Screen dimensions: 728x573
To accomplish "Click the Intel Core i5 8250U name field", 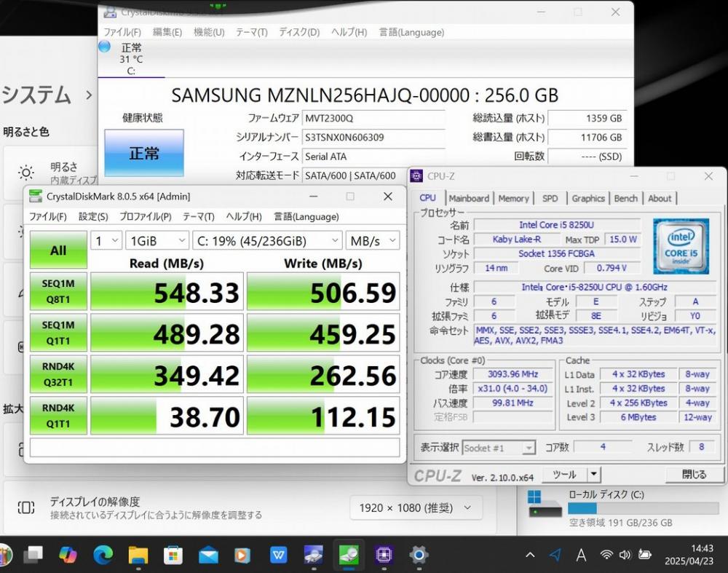I will 557,225.
